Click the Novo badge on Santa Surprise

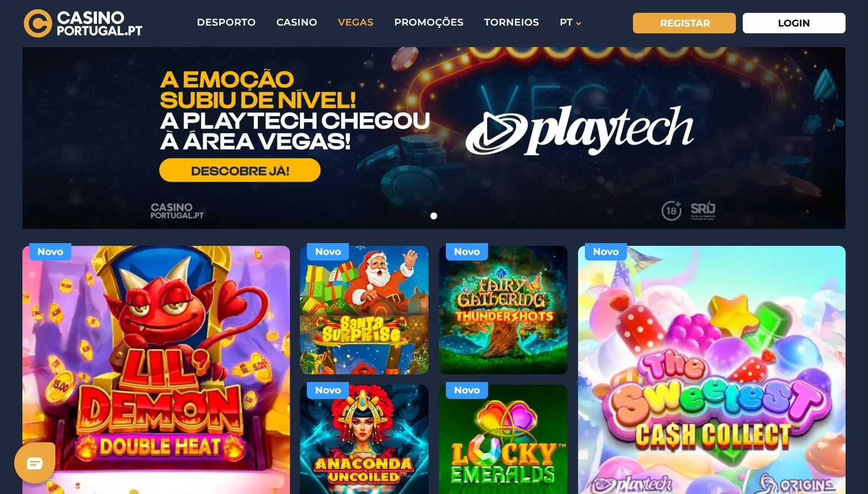(x=328, y=252)
